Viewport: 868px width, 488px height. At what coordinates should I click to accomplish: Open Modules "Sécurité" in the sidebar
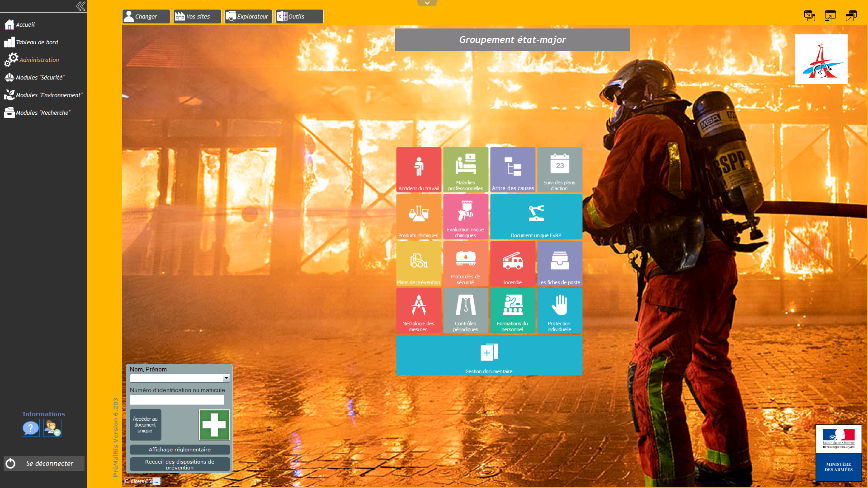(x=34, y=77)
